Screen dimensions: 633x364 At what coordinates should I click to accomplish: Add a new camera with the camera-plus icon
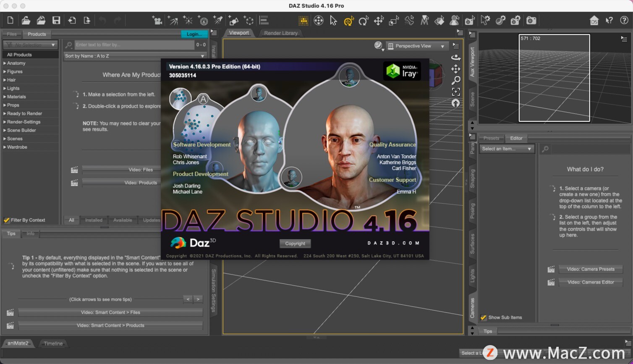pos(157,20)
